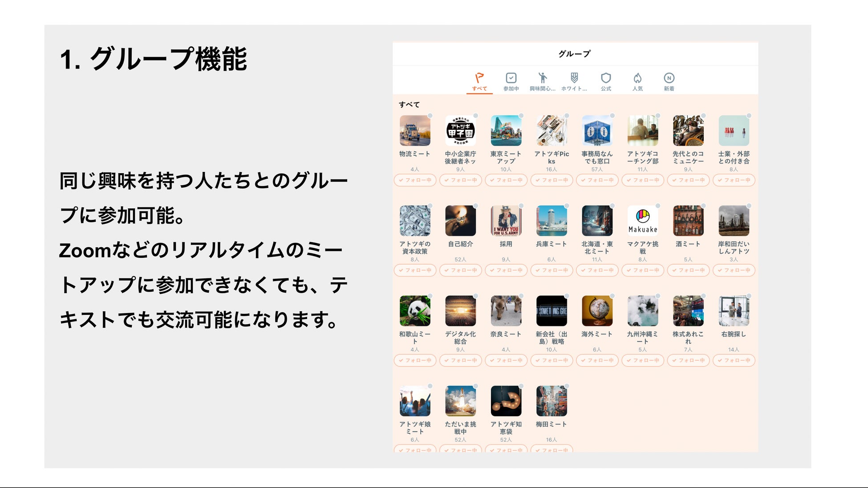This screenshot has height=488, width=868.
Task: Unfollow the 事務局なんでも窓口 group
Action: [597, 180]
